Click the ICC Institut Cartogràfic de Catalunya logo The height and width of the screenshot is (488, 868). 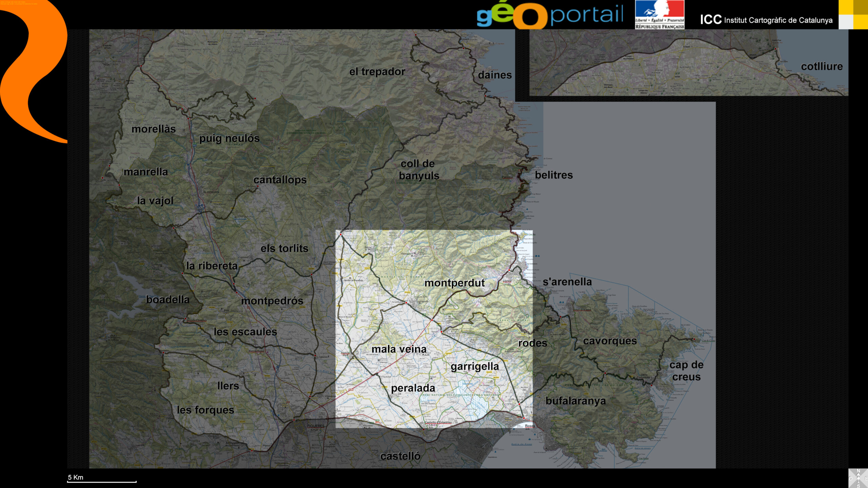(x=766, y=20)
